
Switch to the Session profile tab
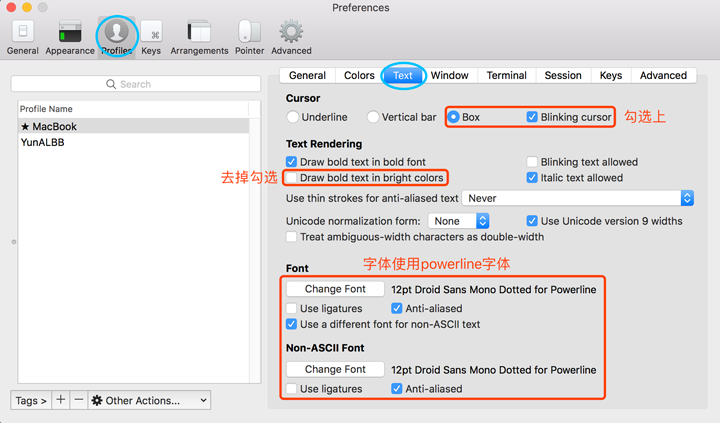coord(563,75)
